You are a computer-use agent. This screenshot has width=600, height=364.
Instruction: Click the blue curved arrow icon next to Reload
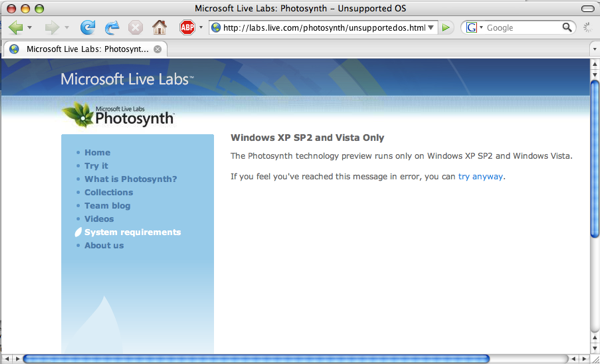(112, 28)
